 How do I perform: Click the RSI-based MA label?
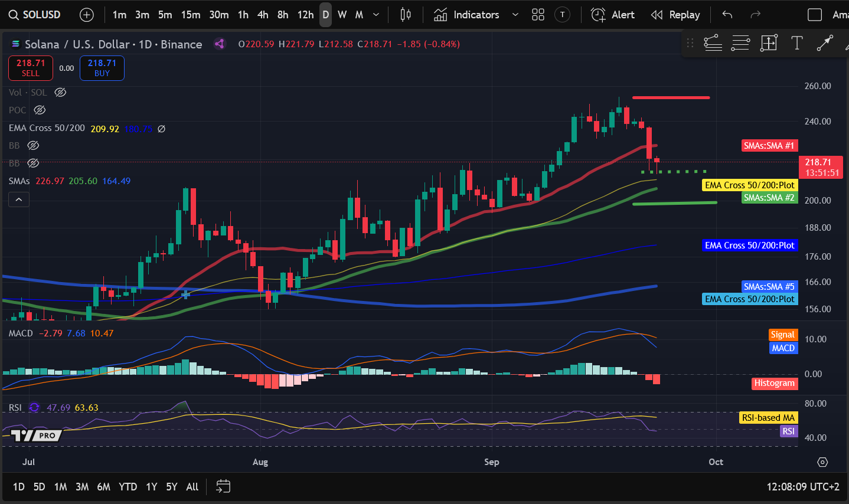(x=768, y=418)
